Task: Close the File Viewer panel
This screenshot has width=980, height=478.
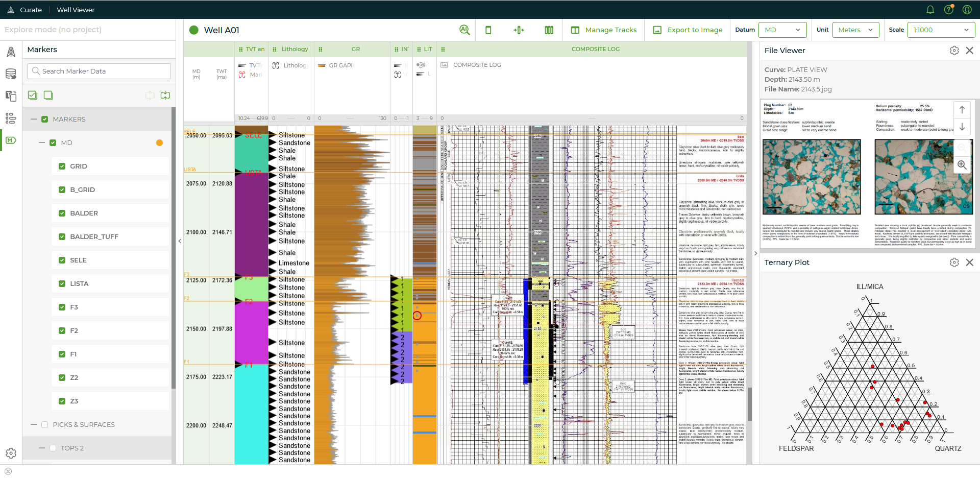Action: point(970,51)
